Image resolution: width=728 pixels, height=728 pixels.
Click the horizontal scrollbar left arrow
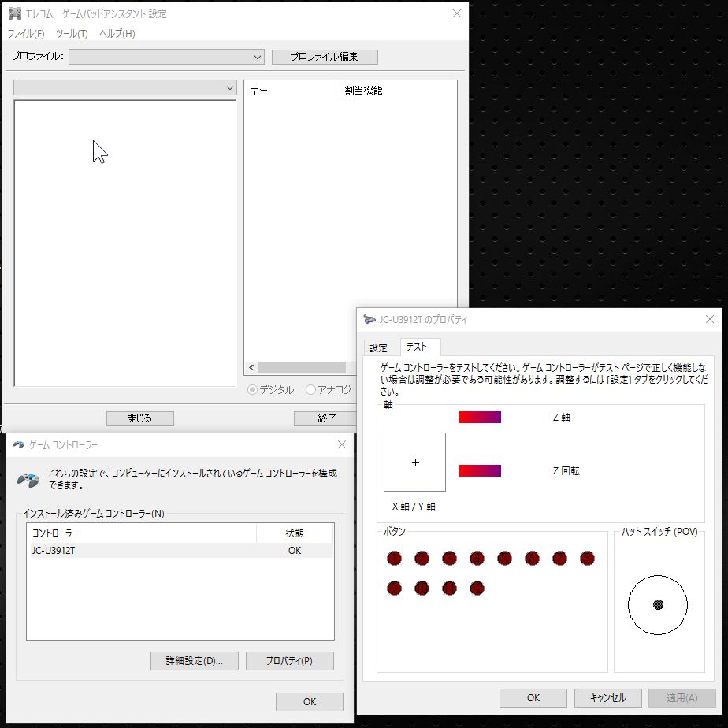[x=251, y=368]
